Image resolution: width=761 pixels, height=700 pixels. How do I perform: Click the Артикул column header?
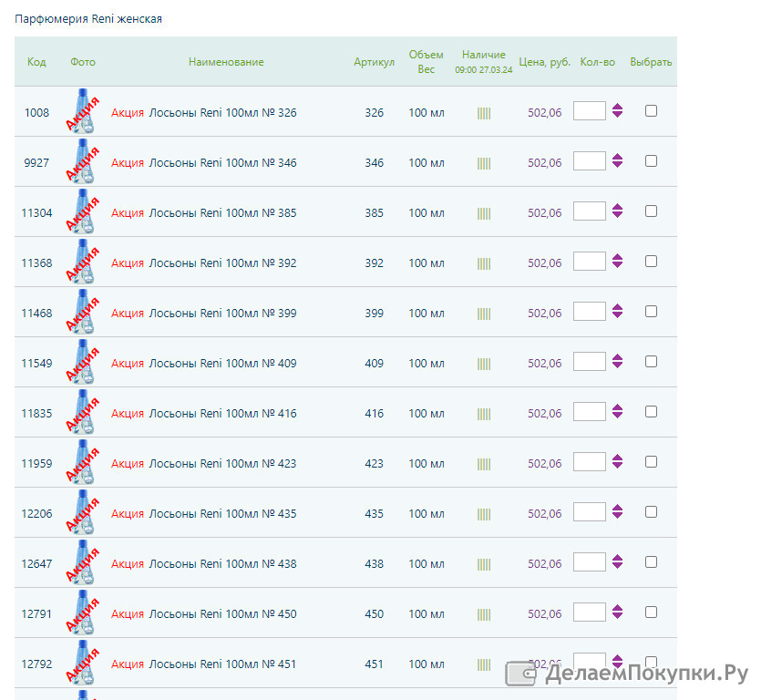click(375, 62)
